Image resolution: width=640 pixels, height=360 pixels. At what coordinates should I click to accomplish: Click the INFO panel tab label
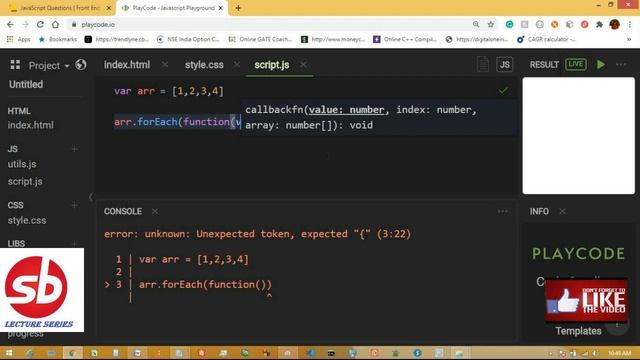(x=539, y=211)
